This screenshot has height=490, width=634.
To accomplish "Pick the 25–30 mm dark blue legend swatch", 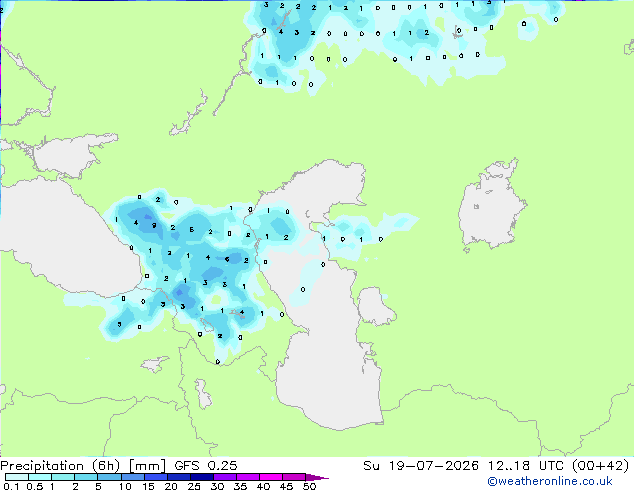I will point(202,477).
